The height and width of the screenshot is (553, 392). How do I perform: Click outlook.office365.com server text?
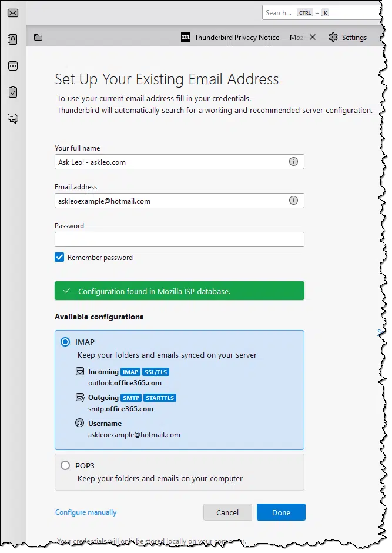pyautogui.click(x=125, y=383)
